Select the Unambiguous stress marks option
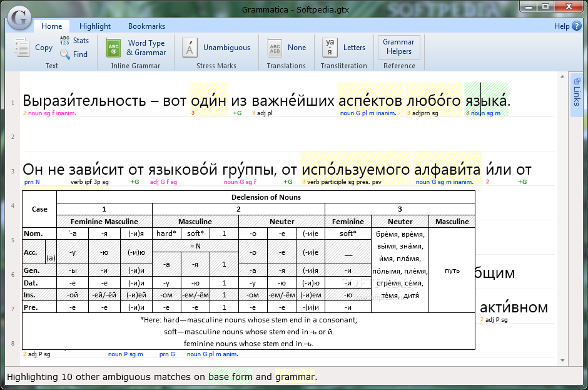Viewport: 588px width, 390px height. tap(226, 48)
